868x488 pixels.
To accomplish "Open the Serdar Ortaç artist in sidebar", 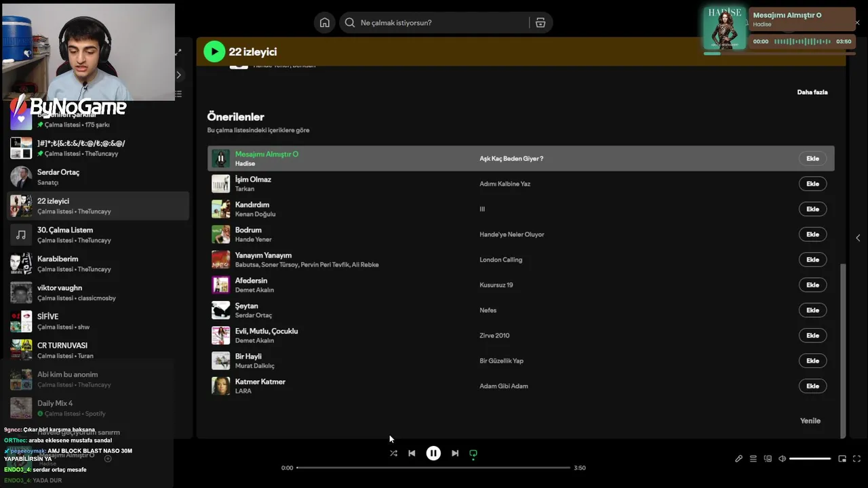I will [x=98, y=177].
